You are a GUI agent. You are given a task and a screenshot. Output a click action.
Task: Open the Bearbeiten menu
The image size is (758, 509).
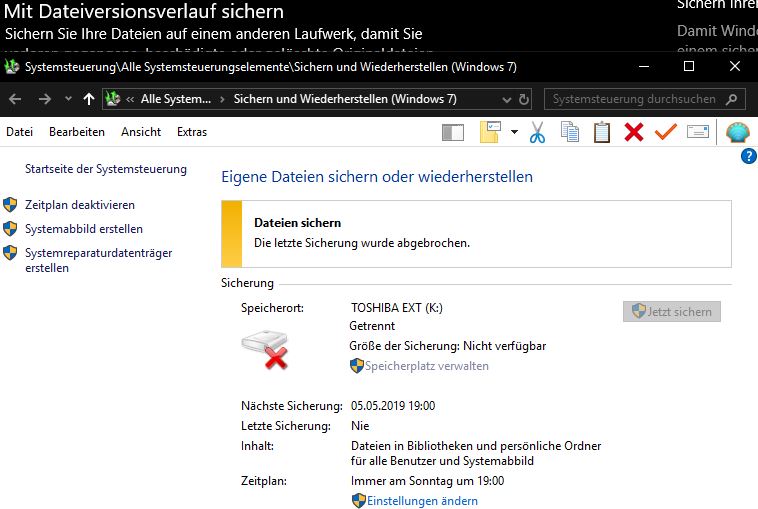[x=77, y=132]
